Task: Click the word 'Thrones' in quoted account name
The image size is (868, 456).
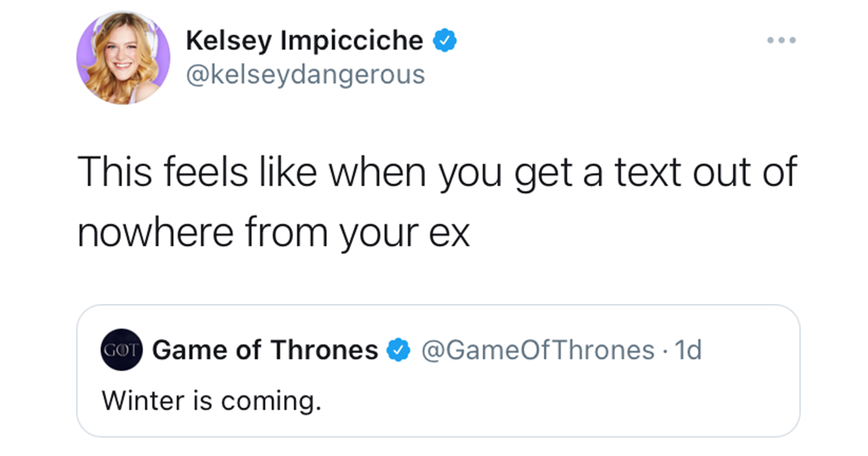Action: click(x=324, y=350)
